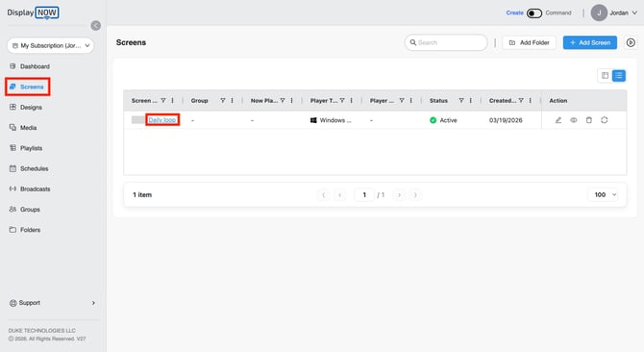Go to the next page
The image size is (644, 352).
tap(399, 195)
